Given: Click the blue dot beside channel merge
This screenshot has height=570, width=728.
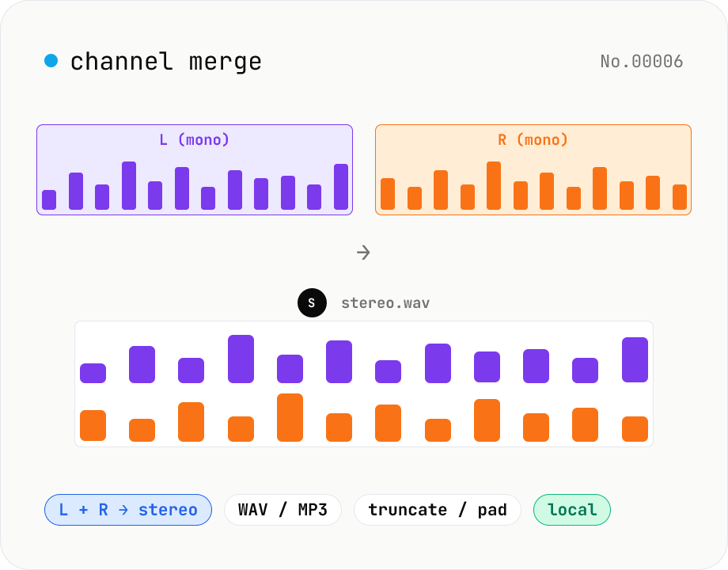Looking at the screenshot, I should pos(51,61).
